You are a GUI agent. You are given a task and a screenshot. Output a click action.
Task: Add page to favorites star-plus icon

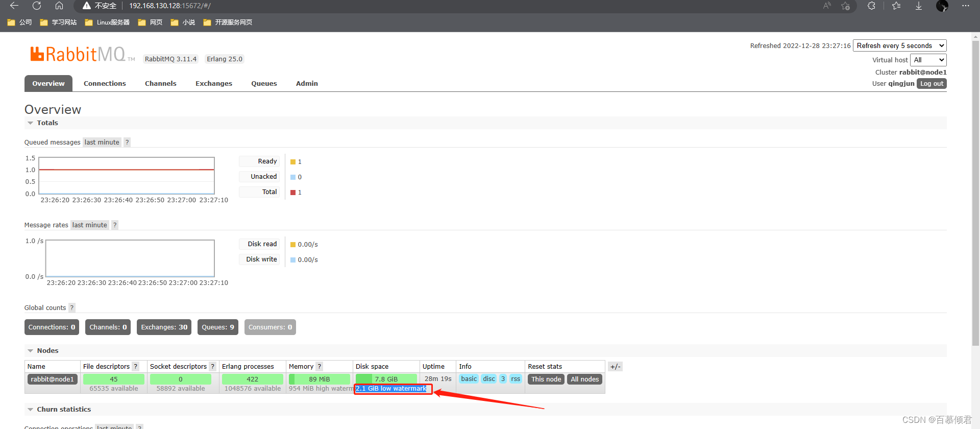[x=846, y=6]
